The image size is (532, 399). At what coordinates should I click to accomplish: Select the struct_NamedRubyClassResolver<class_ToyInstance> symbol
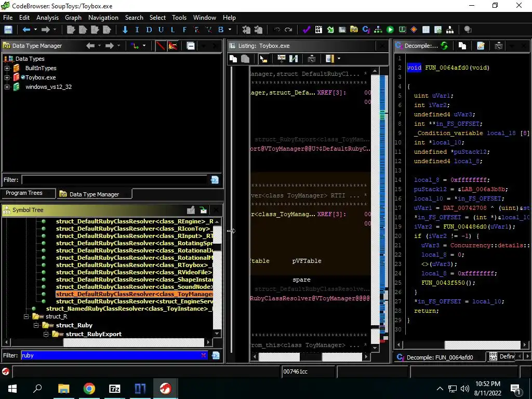click(129, 309)
